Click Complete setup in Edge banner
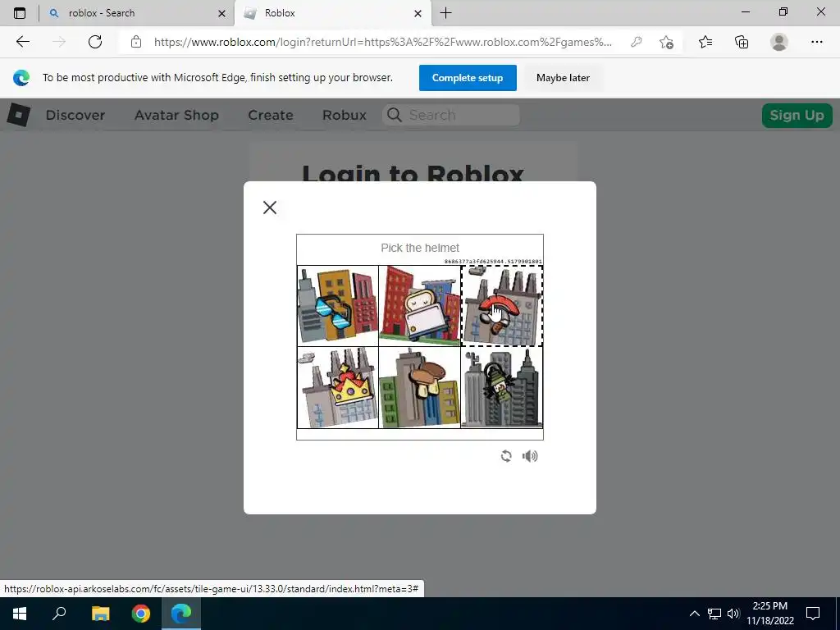The image size is (840, 630). [x=467, y=78]
